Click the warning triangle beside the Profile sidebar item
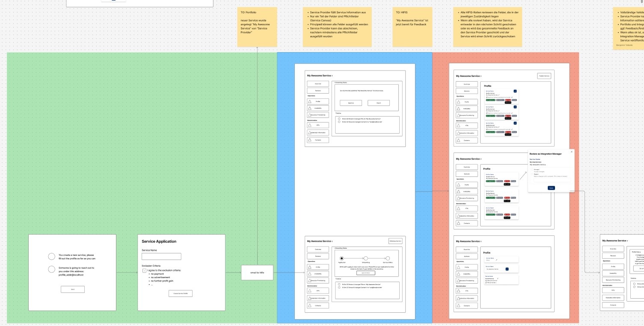The height and width of the screenshot is (326, 644). coord(310,102)
